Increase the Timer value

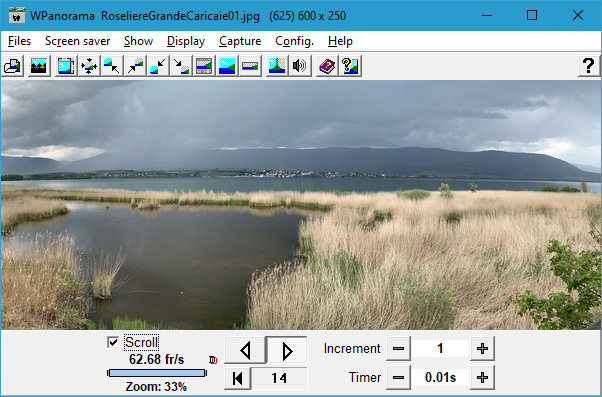(482, 377)
